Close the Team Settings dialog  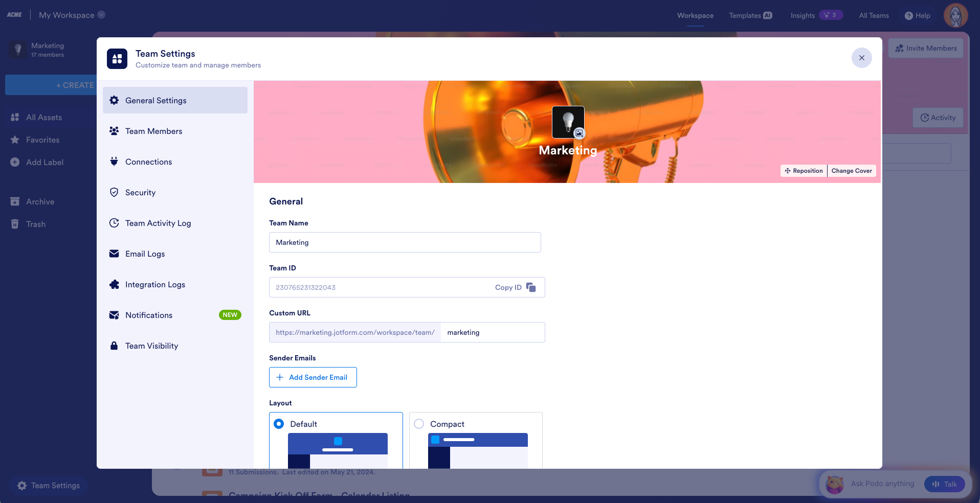(x=862, y=58)
